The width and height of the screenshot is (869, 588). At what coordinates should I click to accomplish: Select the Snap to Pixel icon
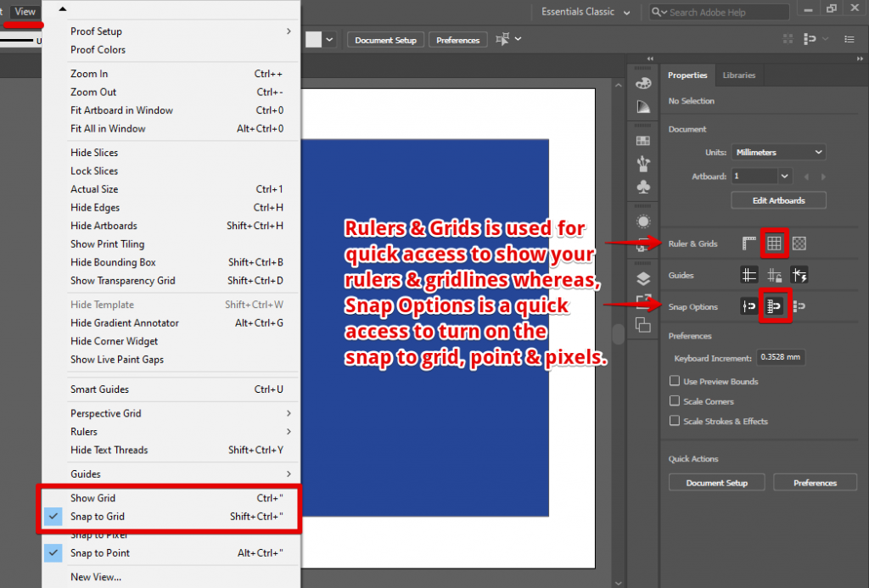click(x=799, y=306)
